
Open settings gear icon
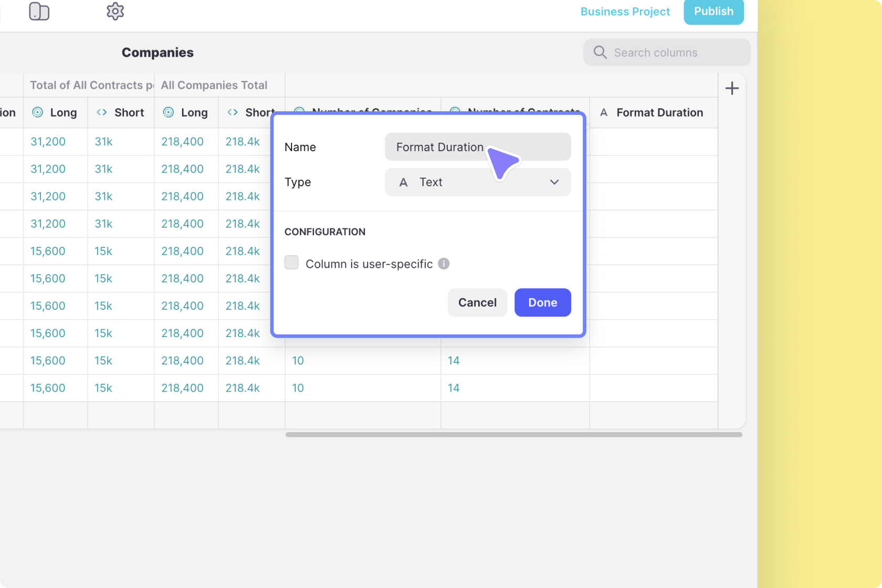115,11
